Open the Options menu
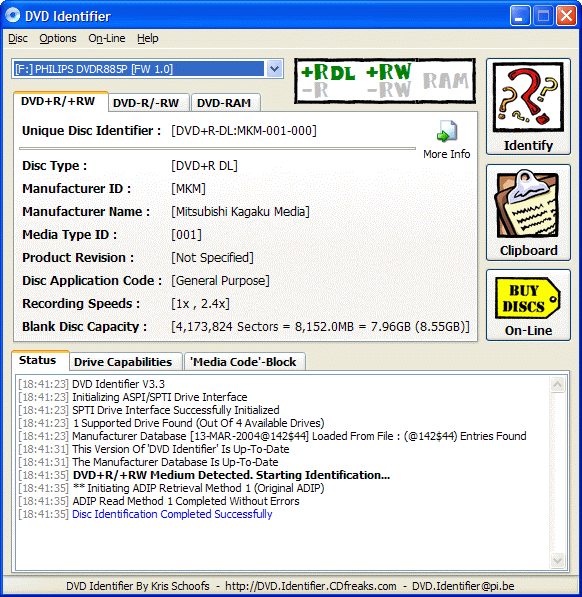This screenshot has width=582, height=597. 58,38
